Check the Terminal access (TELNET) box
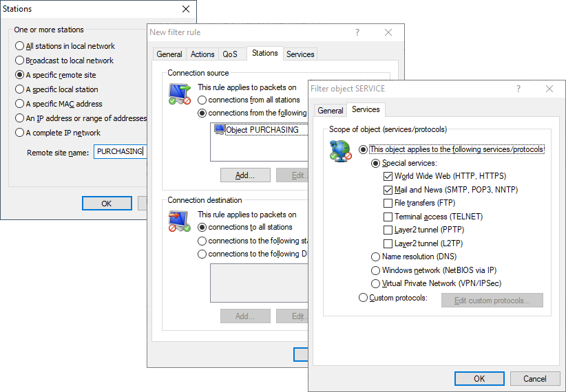This screenshot has height=392, width=566. coord(388,217)
